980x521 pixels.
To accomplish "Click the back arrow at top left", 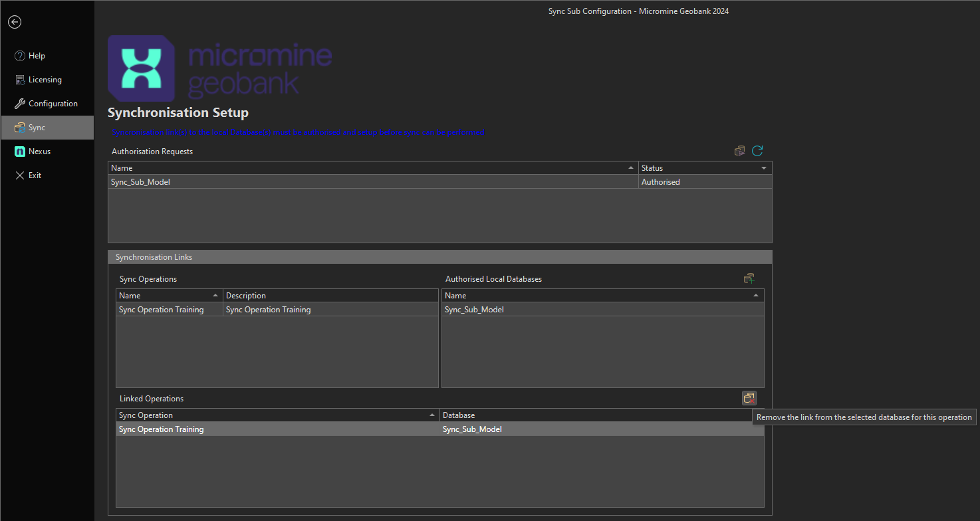I will pos(15,22).
